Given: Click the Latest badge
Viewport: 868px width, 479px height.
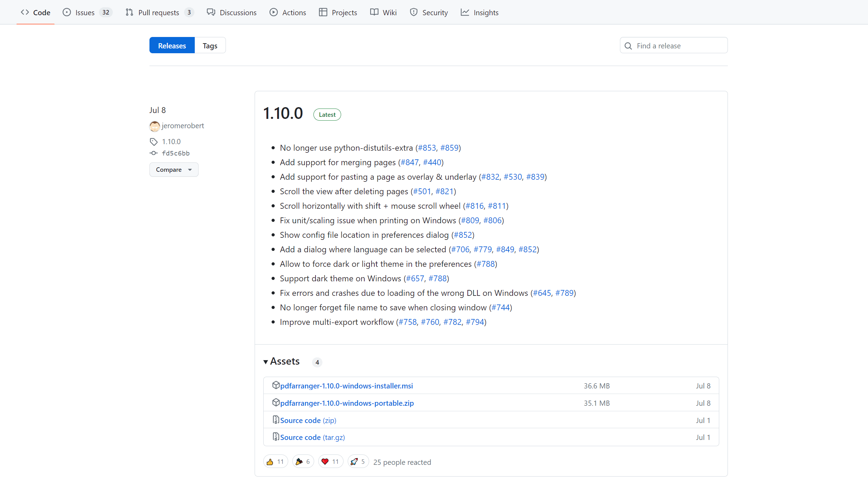Looking at the screenshot, I should 327,115.
